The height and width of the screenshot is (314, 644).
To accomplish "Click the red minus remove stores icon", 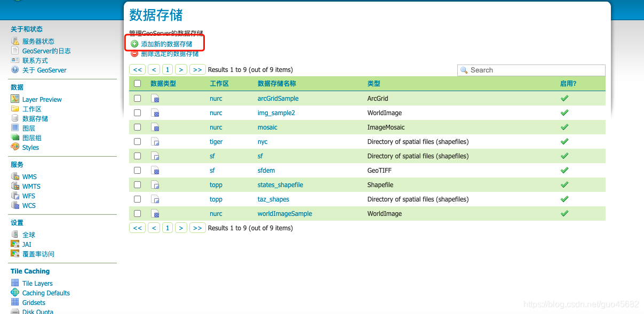I will click(x=134, y=53).
